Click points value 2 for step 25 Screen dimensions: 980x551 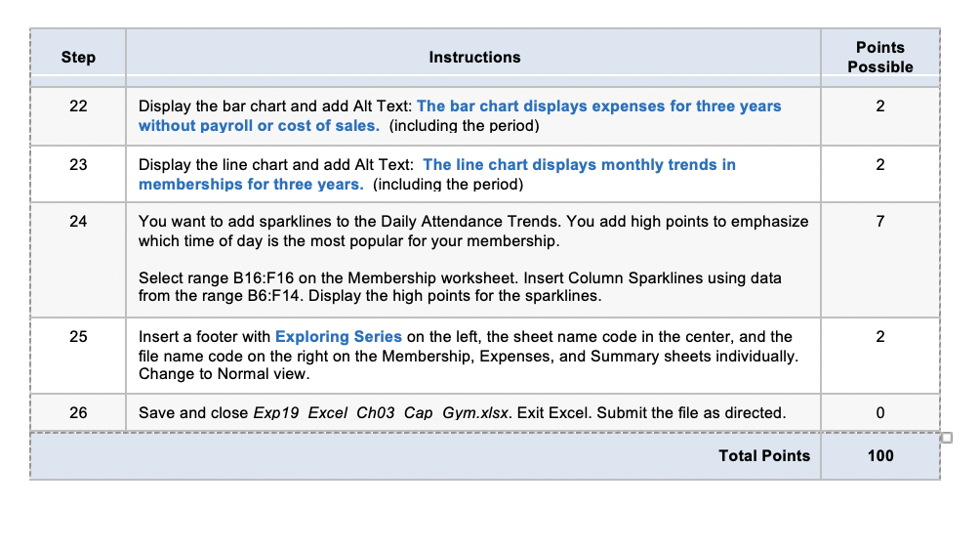point(880,336)
